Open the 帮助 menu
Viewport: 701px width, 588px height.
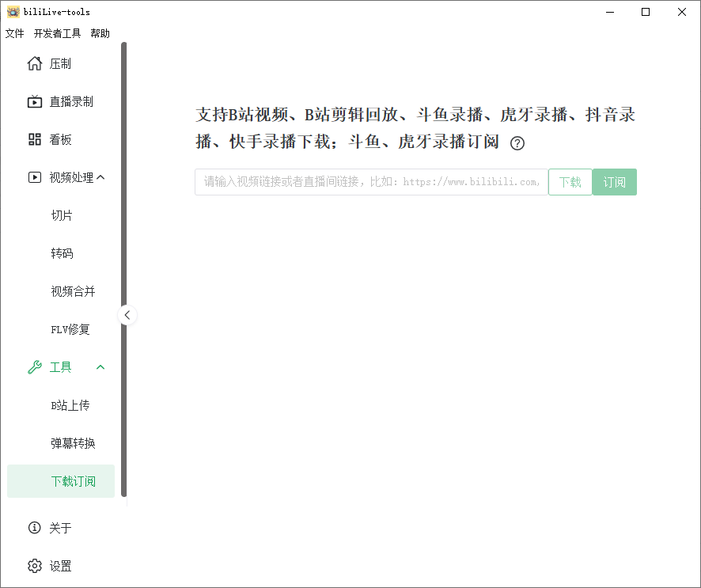pyautogui.click(x=100, y=33)
